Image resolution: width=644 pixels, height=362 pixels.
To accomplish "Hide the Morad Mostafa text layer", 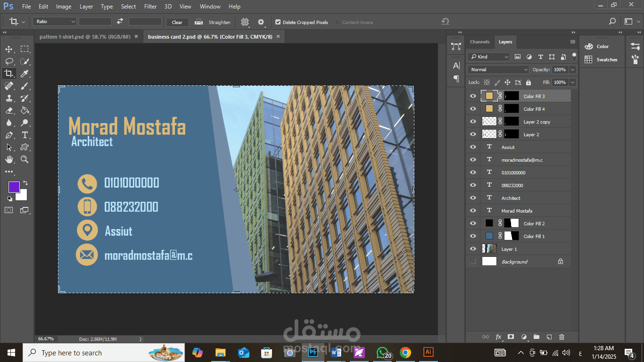I will pyautogui.click(x=473, y=211).
